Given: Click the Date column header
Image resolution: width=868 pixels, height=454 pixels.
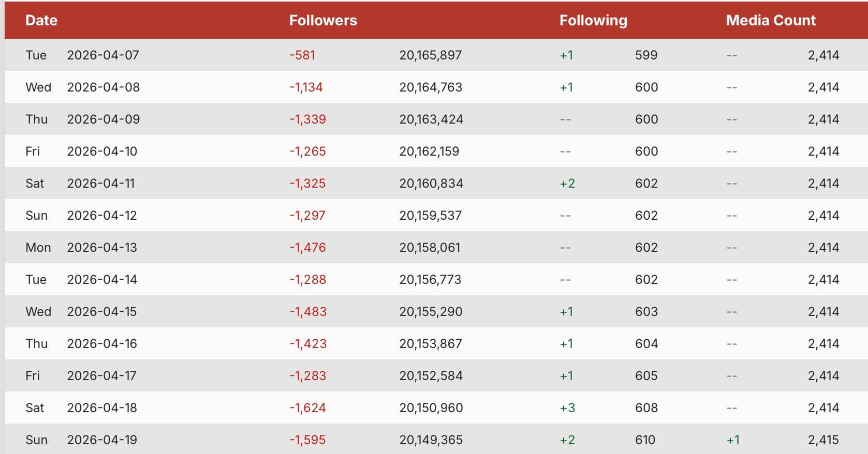Looking at the screenshot, I should [41, 20].
